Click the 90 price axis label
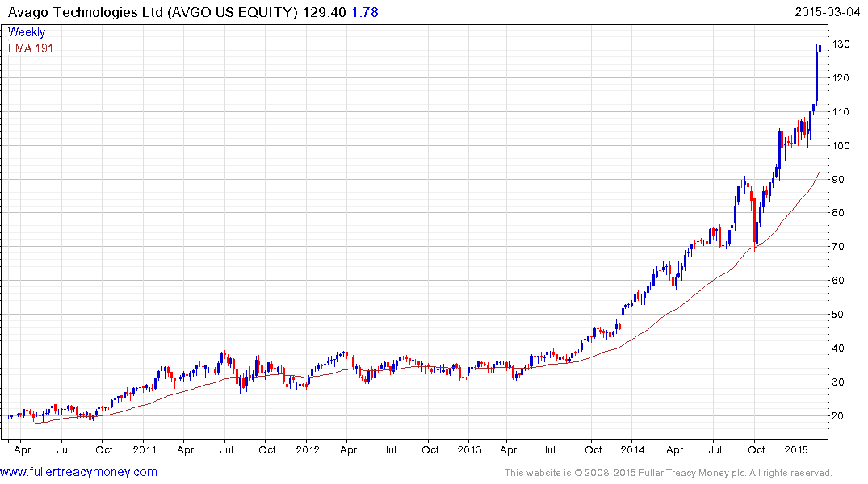This screenshot has height=484, width=868. (838, 179)
